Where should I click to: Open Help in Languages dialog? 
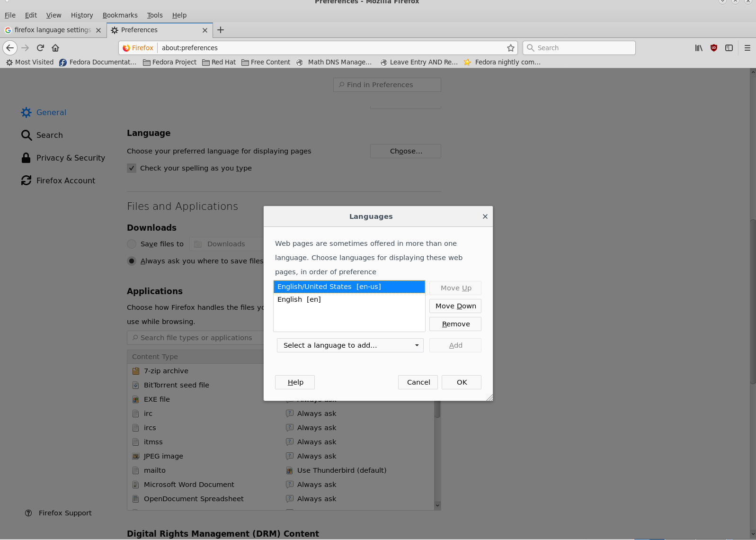click(x=295, y=382)
